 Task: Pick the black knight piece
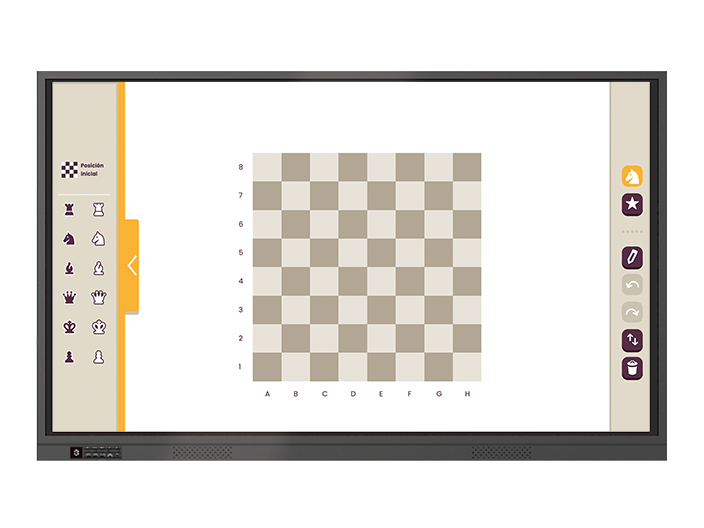[x=69, y=239]
